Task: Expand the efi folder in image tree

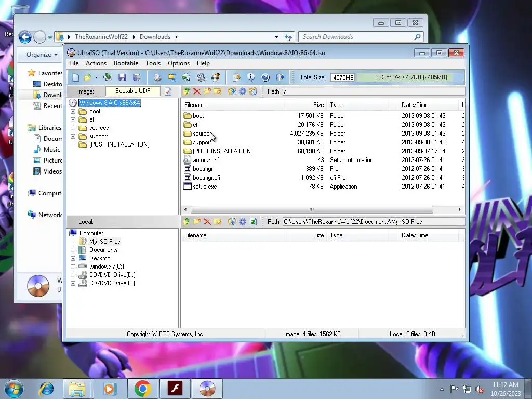Action: click(x=73, y=120)
